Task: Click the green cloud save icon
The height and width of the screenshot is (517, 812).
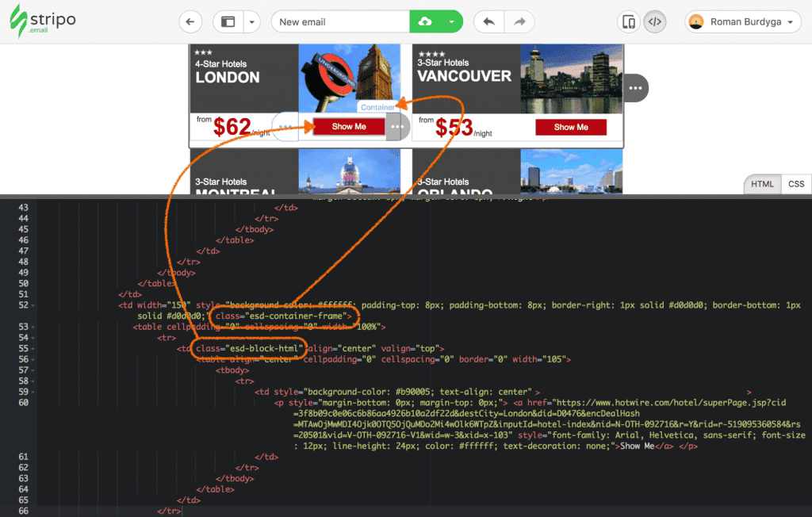Action: [425, 22]
